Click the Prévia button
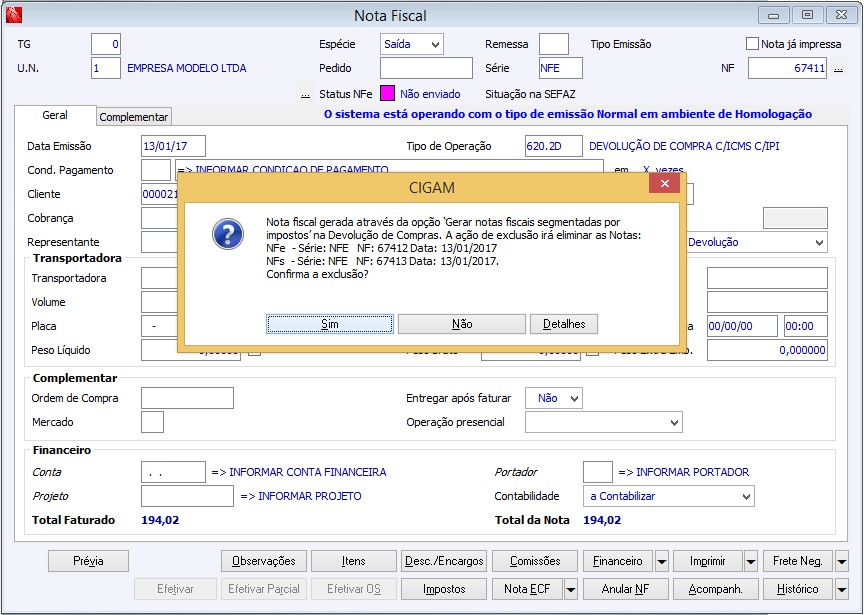 88,561
